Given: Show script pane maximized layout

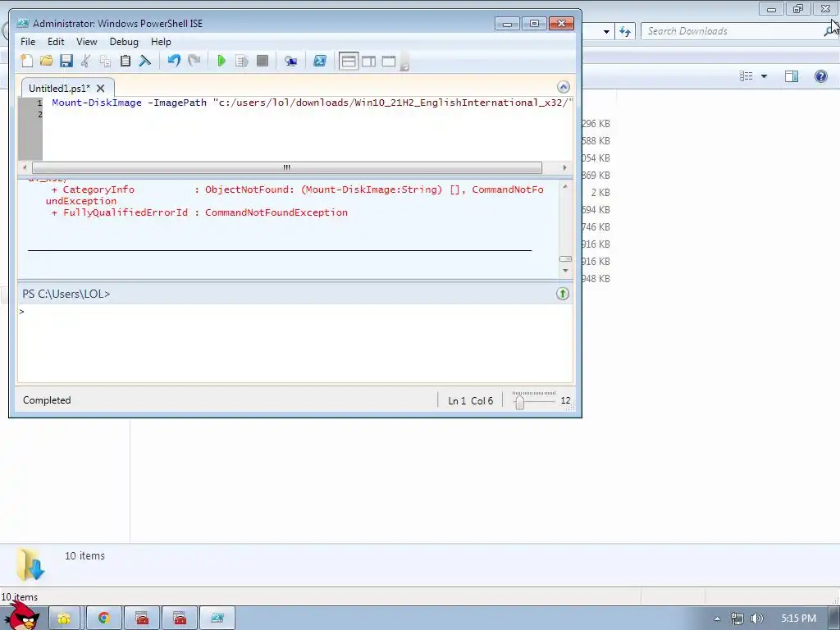Looking at the screenshot, I should [x=389, y=61].
